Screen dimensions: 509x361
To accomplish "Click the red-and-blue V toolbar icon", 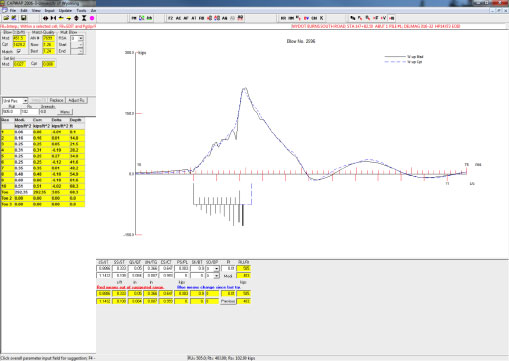I will click(306, 18).
